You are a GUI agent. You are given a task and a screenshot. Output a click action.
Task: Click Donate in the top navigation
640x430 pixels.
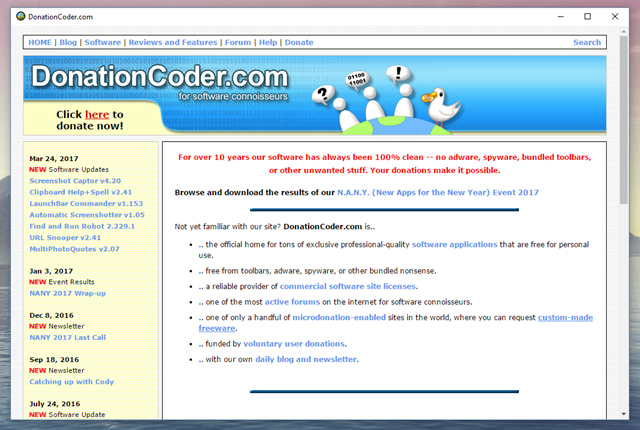[x=299, y=42]
